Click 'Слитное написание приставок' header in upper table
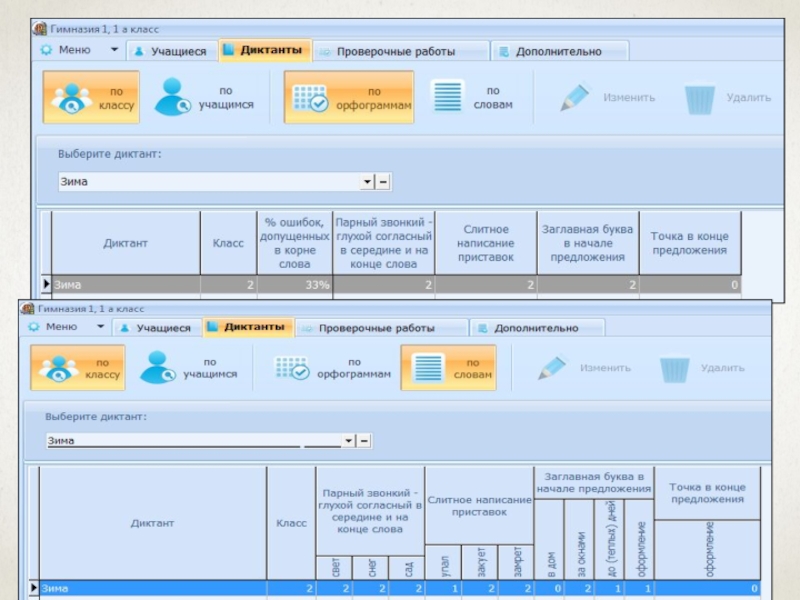Screen dimensions: 800x600 pyautogui.click(x=486, y=243)
